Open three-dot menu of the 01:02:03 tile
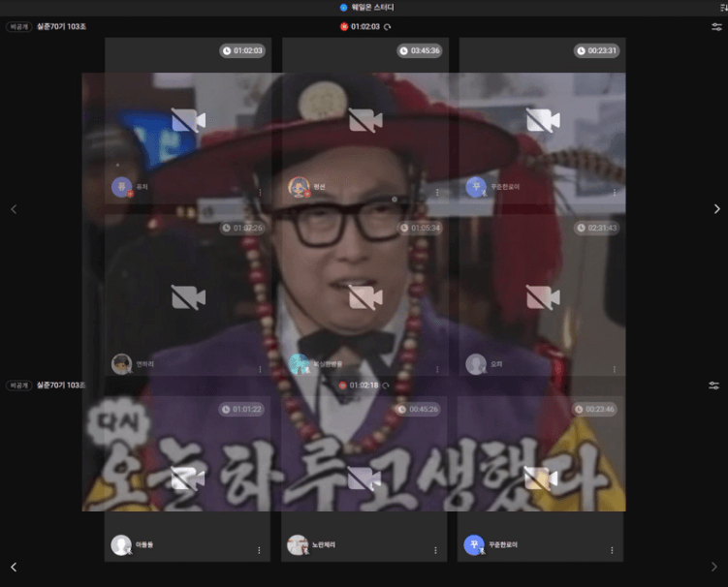Screen dimensions: 728x587 click(260, 192)
